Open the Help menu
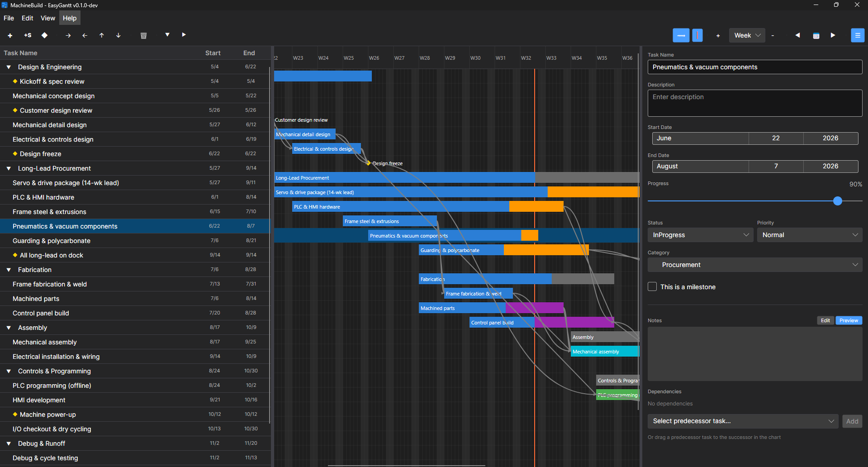The height and width of the screenshot is (467, 868). click(70, 18)
